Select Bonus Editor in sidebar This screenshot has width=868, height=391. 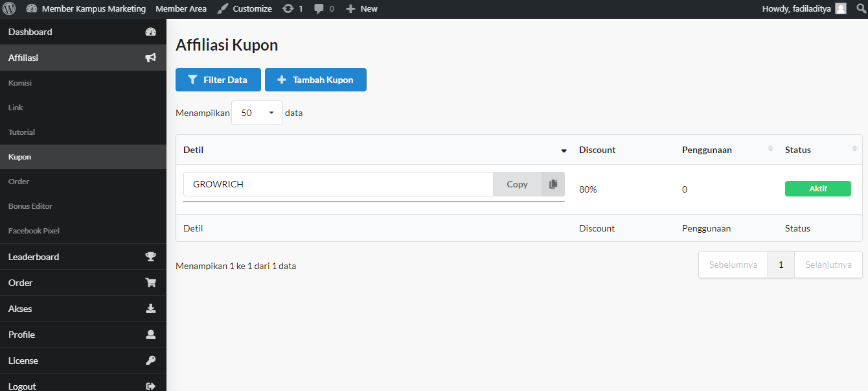(30, 206)
